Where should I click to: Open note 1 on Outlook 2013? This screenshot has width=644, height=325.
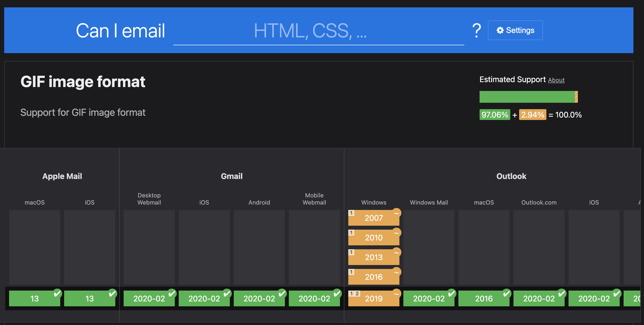click(351, 252)
